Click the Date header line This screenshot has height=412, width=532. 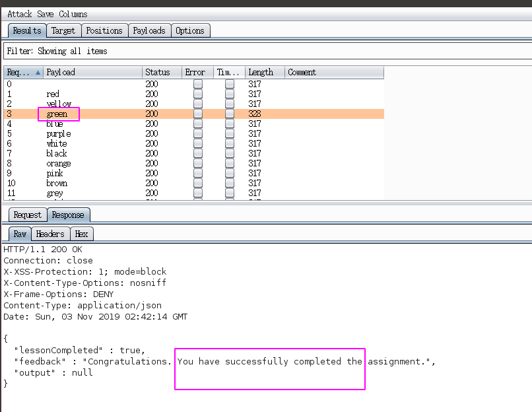pyautogui.click(x=95, y=317)
